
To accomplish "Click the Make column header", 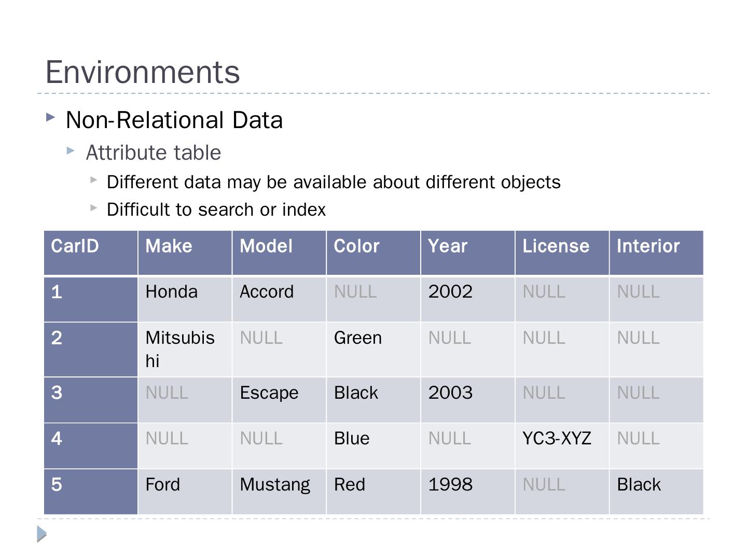I will click(x=169, y=246).
